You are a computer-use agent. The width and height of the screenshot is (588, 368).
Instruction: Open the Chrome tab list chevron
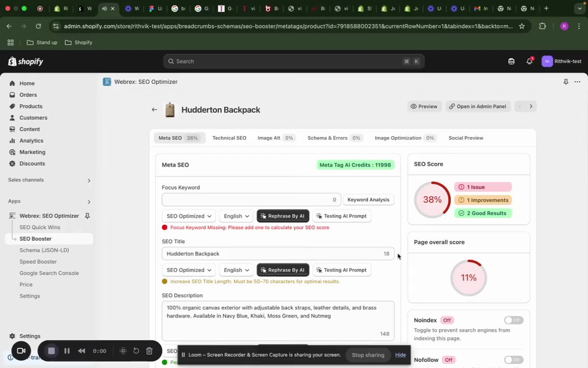(x=579, y=8)
